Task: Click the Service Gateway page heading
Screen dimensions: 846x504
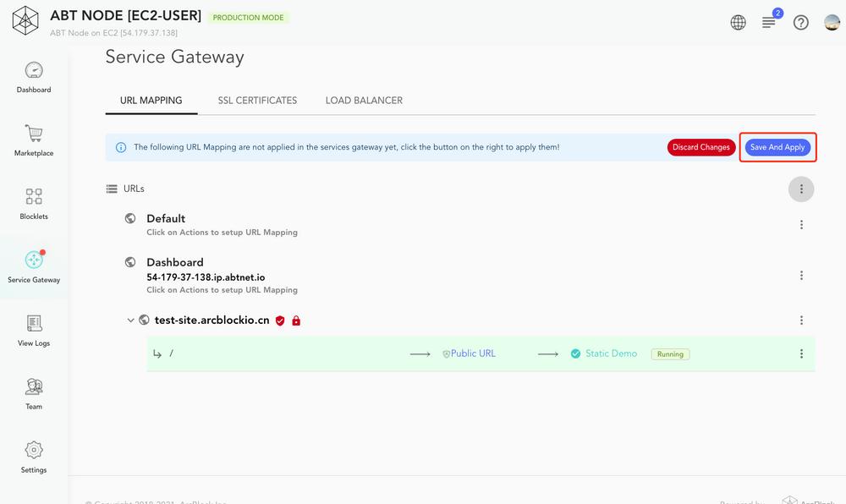Action: tap(175, 58)
